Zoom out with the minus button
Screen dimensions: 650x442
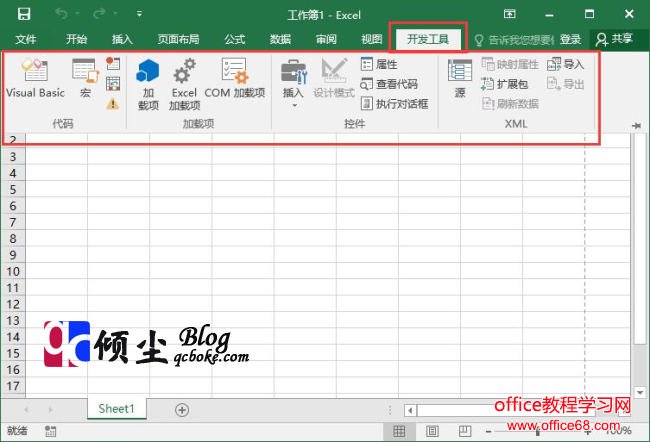click(x=489, y=432)
